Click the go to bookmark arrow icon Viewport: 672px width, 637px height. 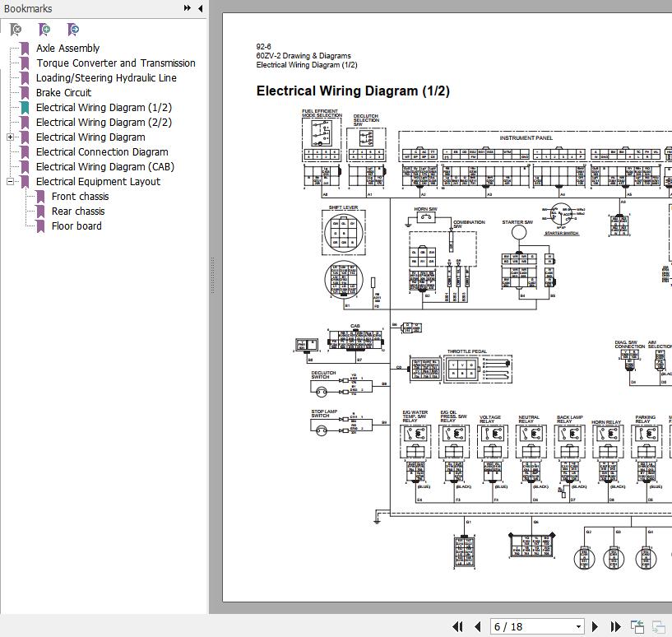click(x=73, y=30)
